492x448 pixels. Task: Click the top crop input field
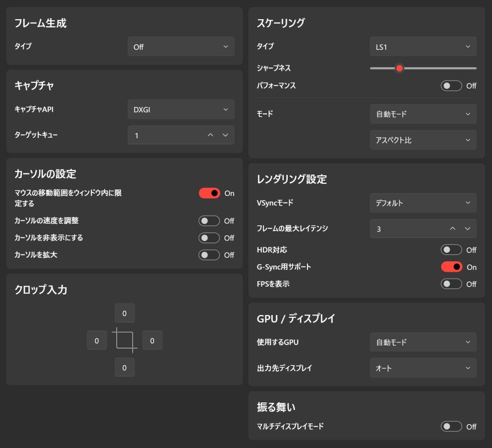coord(124,314)
